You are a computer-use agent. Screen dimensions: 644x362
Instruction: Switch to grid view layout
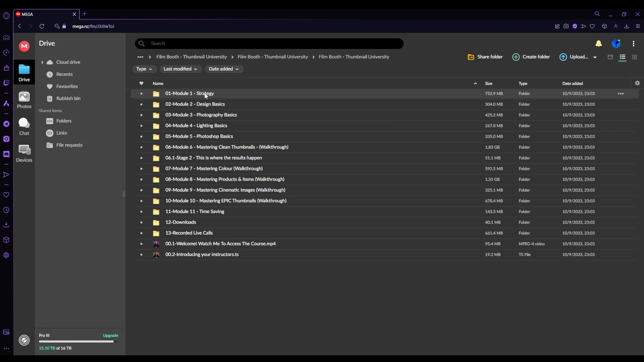[x=634, y=57]
